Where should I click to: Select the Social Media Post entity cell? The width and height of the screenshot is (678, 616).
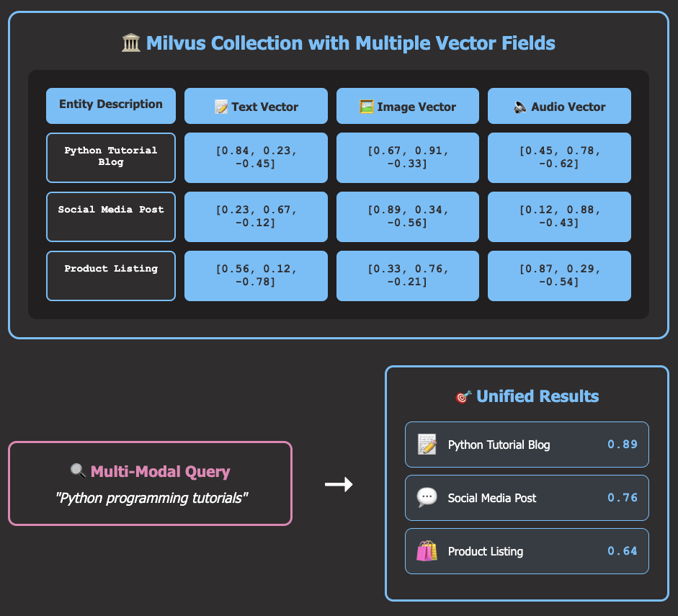click(111, 216)
